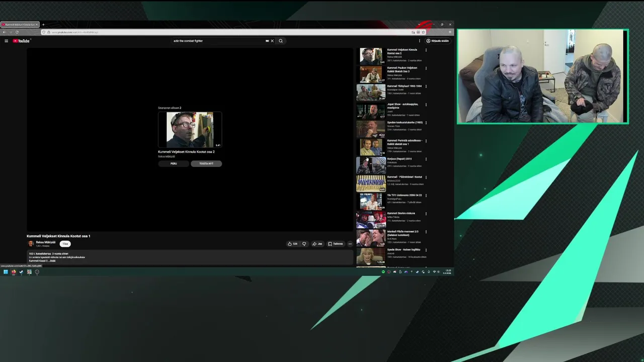The height and width of the screenshot is (362, 644).
Task: Open sidebar video Spede Show - Naisen logiikka
Action: pos(404,249)
